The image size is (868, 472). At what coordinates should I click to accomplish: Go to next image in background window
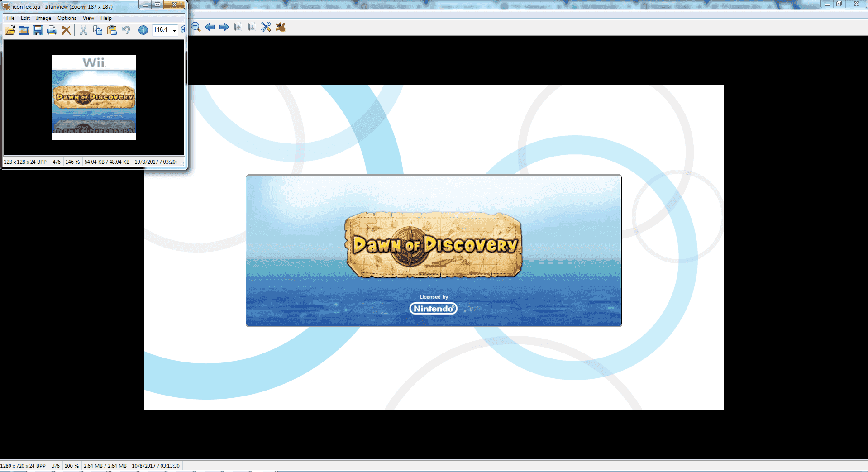(x=224, y=27)
